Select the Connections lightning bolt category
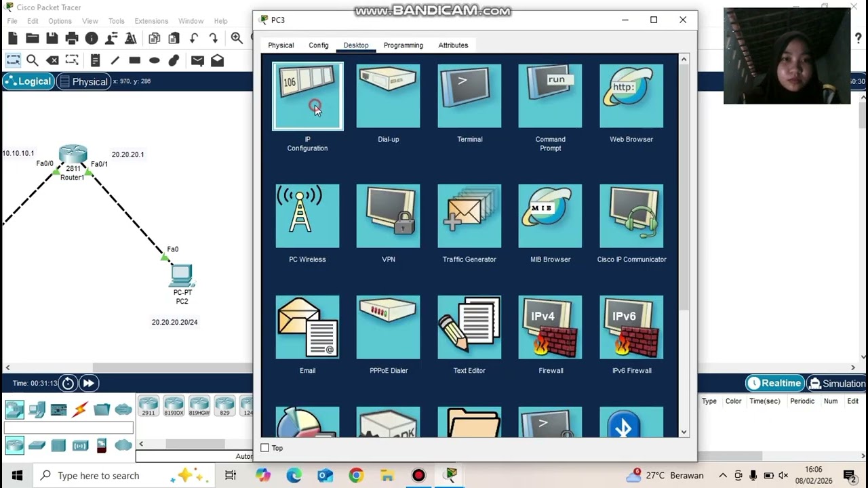 point(80,409)
